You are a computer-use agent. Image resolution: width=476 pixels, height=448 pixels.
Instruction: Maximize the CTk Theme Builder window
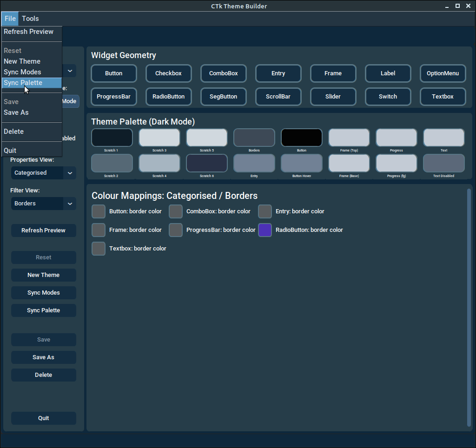[457, 6]
